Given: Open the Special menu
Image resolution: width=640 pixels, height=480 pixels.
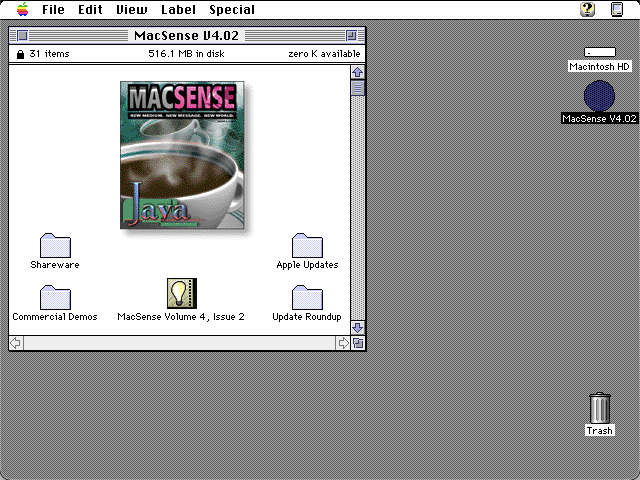Looking at the screenshot, I should [232, 9].
